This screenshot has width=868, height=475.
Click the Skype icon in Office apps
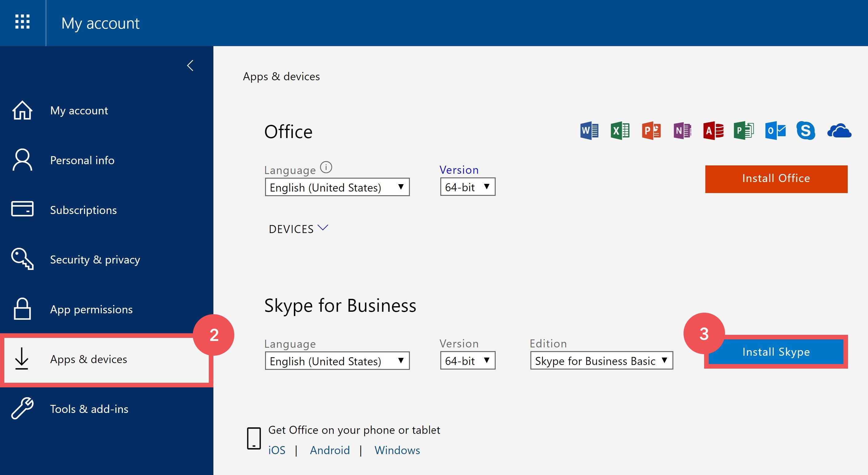[x=806, y=131]
